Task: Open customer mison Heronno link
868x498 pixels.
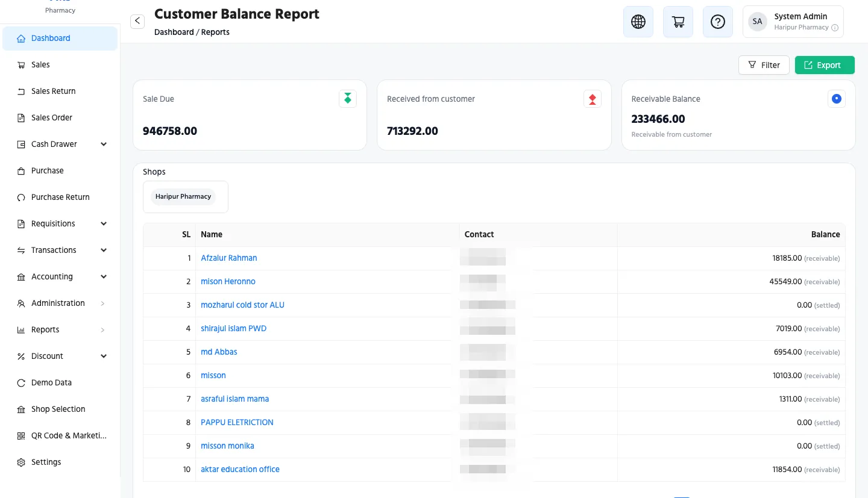Action: (x=228, y=282)
